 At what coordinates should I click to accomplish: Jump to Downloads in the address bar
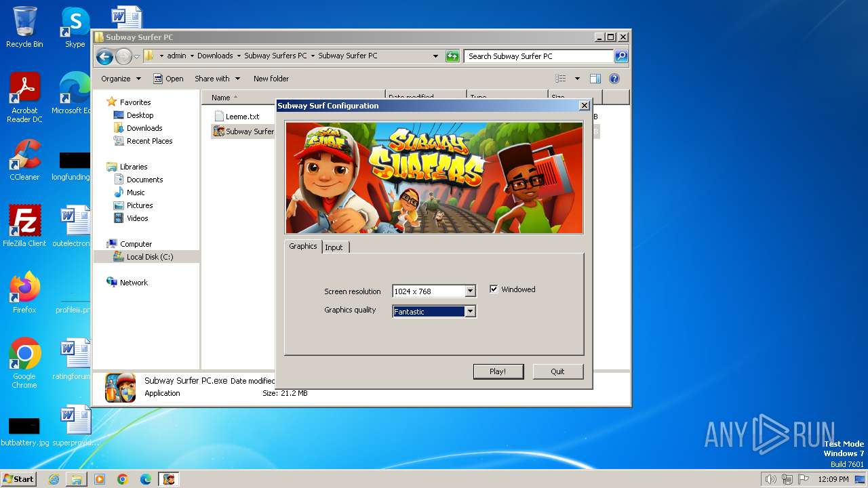[215, 56]
